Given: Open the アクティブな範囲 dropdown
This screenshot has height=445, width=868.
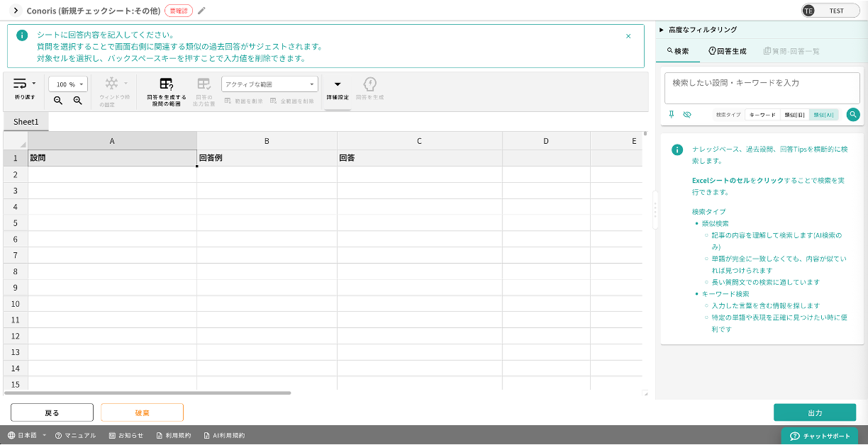Looking at the screenshot, I should tap(269, 84).
